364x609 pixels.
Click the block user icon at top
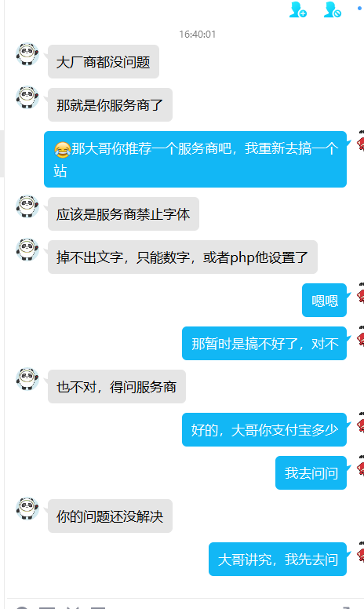pyautogui.click(x=332, y=9)
